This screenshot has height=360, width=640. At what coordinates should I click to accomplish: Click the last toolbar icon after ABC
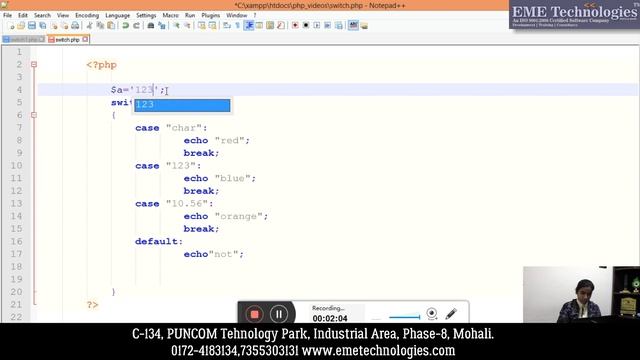[x=364, y=26]
